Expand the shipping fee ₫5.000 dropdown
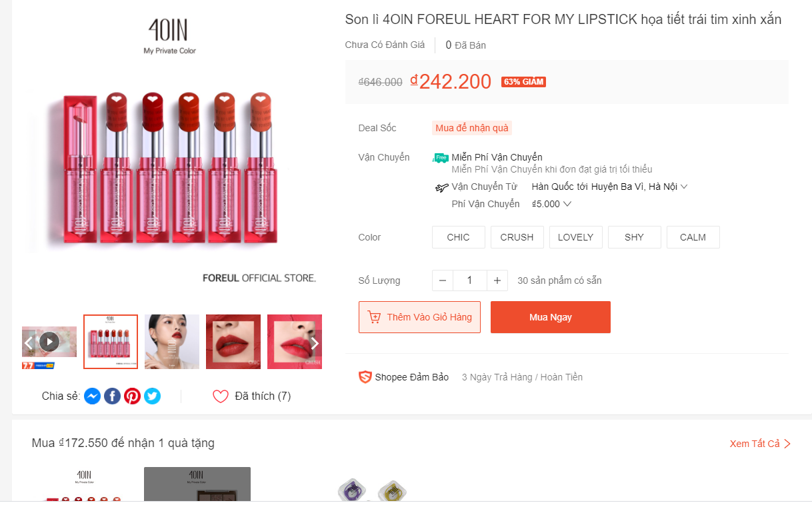This screenshot has height=505, width=812. (x=567, y=205)
